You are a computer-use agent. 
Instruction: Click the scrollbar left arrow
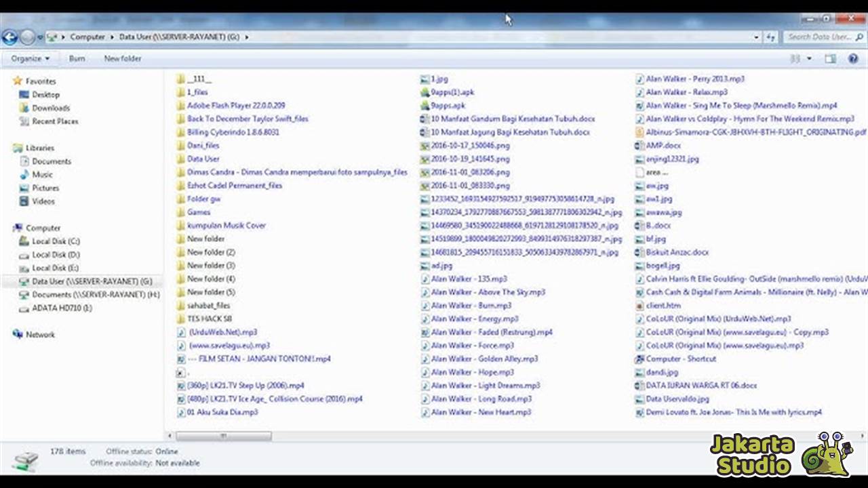pyautogui.click(x=170, y=436)
